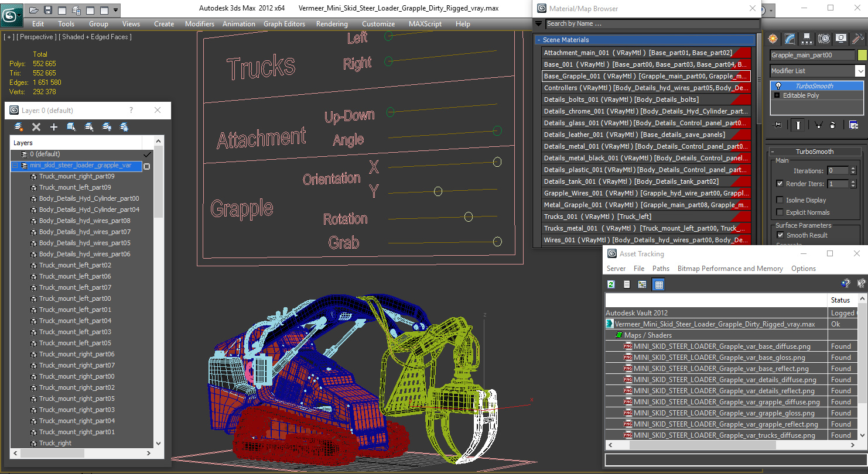Open Material/Map Browser options arrow
The image size is (868, 474).
(x=538, y=23)
